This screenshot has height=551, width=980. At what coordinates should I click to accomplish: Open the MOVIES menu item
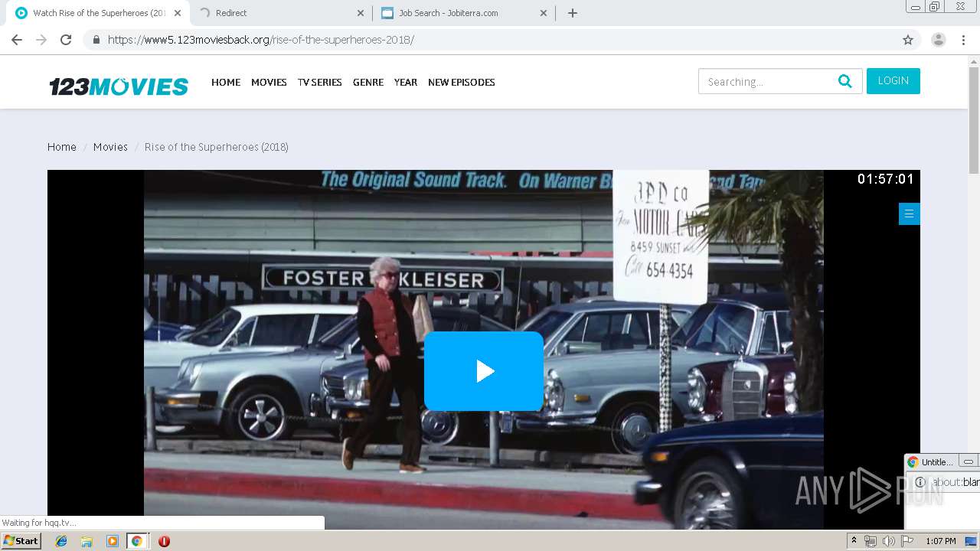[x=269, y=82]
